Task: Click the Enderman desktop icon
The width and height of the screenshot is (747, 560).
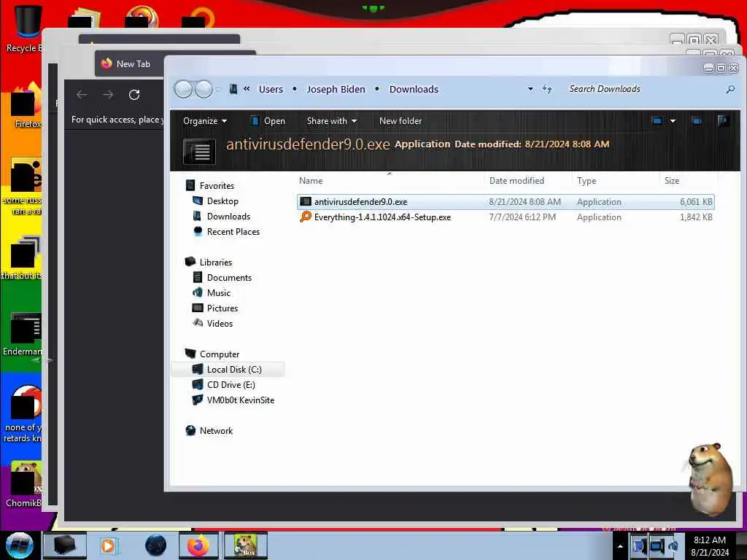Action: tap(23, 334)
